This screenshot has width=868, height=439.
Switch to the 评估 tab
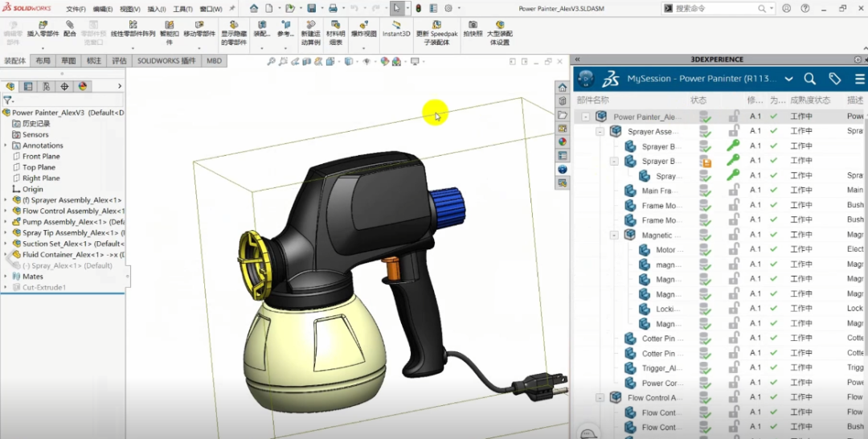click(120, 61)
